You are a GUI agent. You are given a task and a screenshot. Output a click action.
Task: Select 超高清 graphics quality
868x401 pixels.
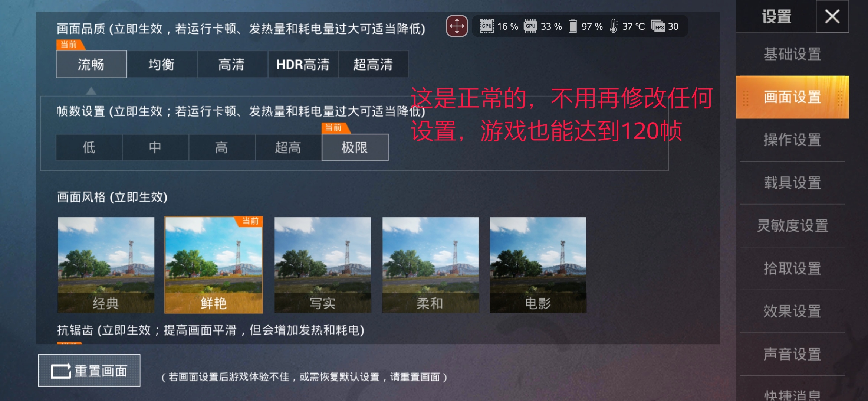pyautogui.click(x=373, y=64)
